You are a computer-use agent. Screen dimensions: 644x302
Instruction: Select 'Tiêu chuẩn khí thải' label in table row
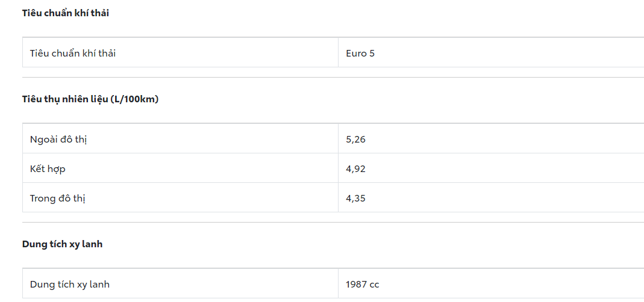pos(73,53)
